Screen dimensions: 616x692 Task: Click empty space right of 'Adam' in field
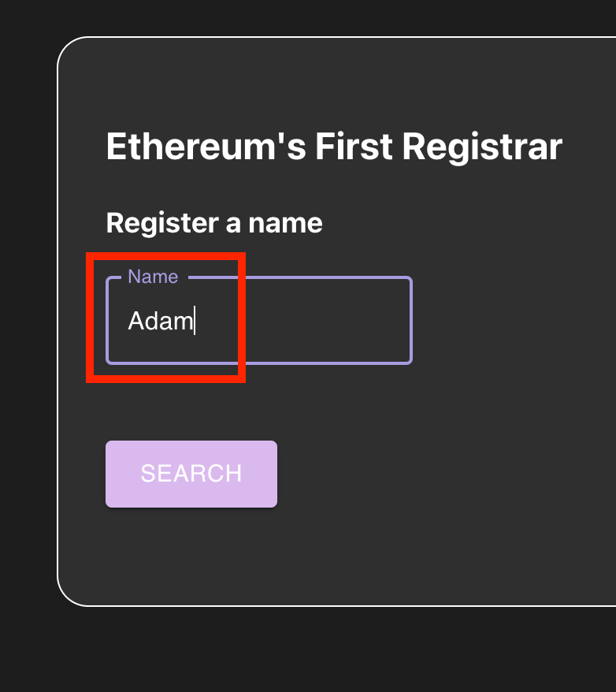click(x=315, y=322)
